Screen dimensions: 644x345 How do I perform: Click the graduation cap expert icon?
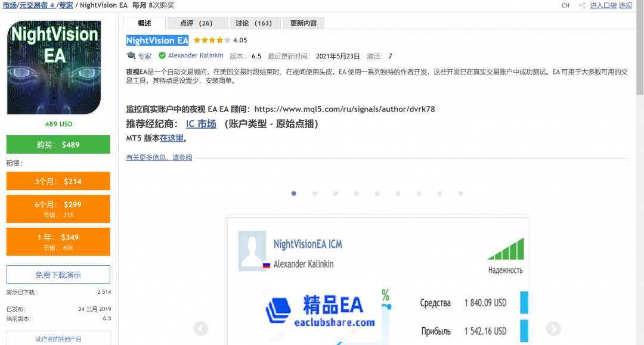pos(131,56)
